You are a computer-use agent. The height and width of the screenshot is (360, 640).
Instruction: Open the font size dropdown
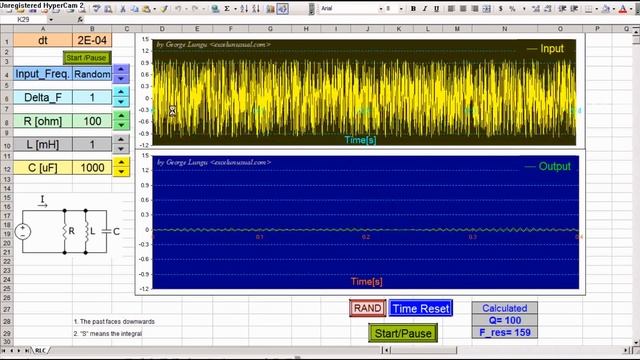(401, 8)
